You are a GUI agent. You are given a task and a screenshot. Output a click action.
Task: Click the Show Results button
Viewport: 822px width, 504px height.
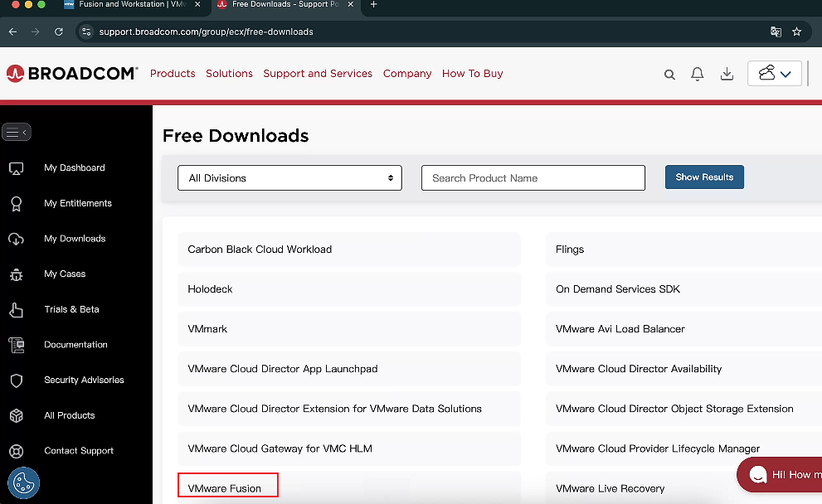click(704, 177)
